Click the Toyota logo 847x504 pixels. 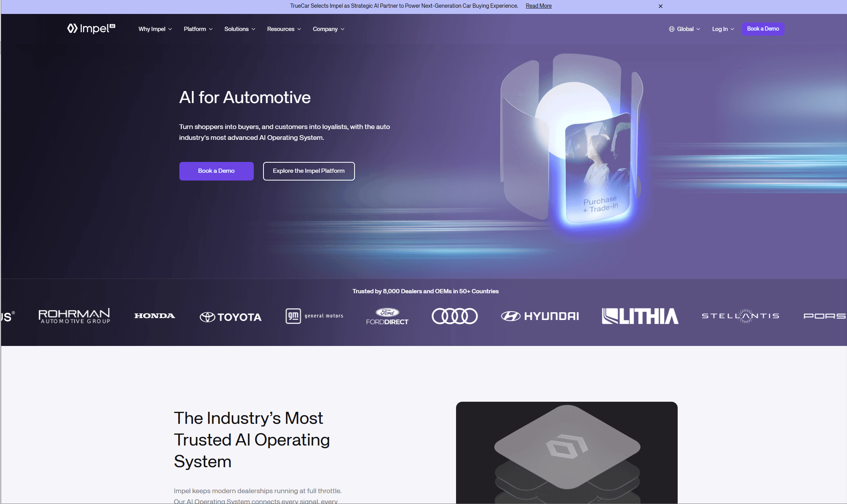[231, 317]
